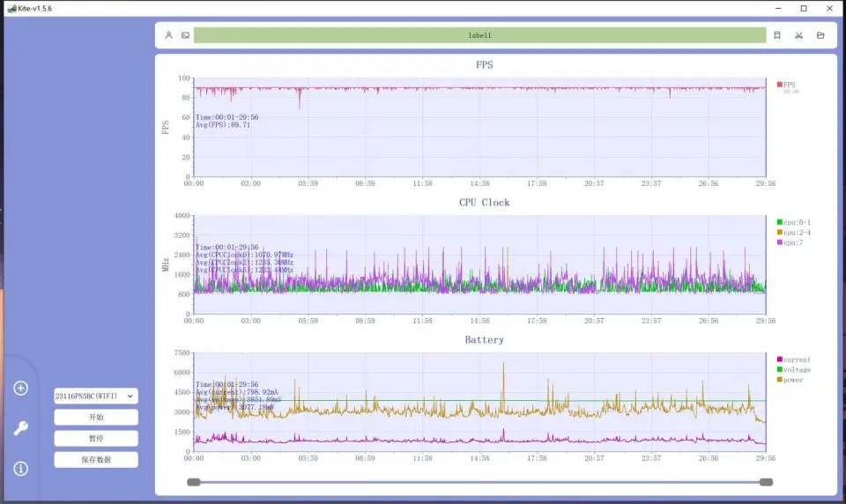Click the user profile icon in toolbar
The image size is (846, 504).
[x=169, y=35]
